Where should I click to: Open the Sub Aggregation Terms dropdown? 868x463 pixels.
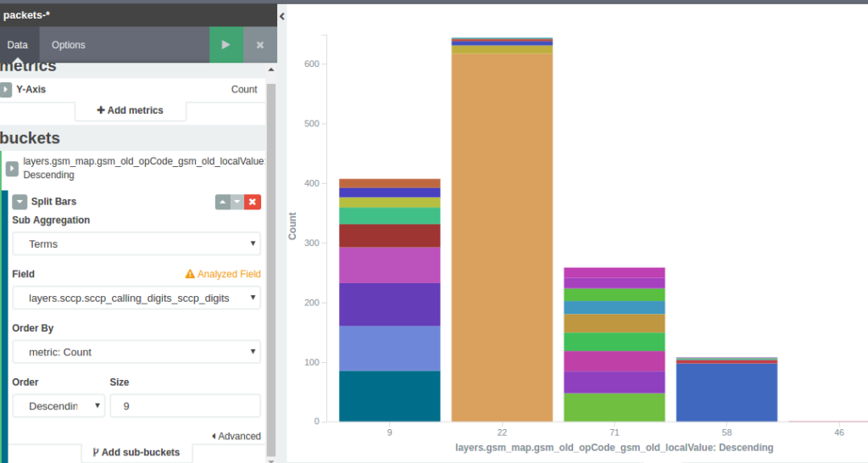(136, 243)
